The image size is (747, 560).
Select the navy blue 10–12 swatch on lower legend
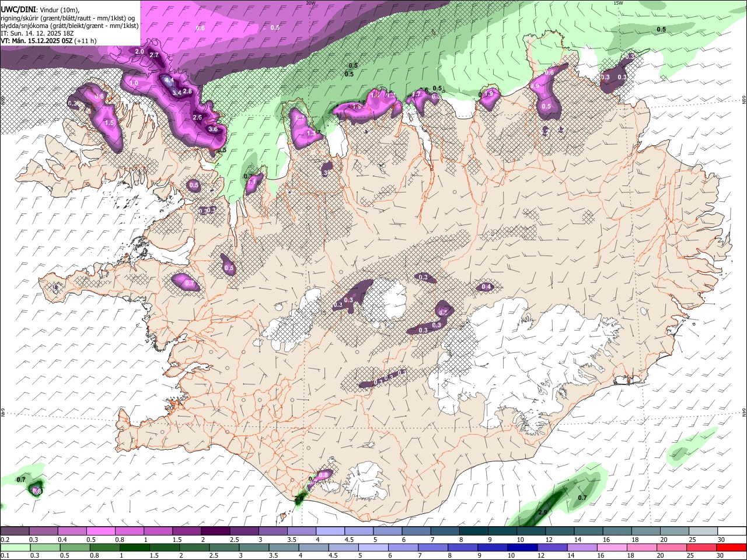(522, 548)
